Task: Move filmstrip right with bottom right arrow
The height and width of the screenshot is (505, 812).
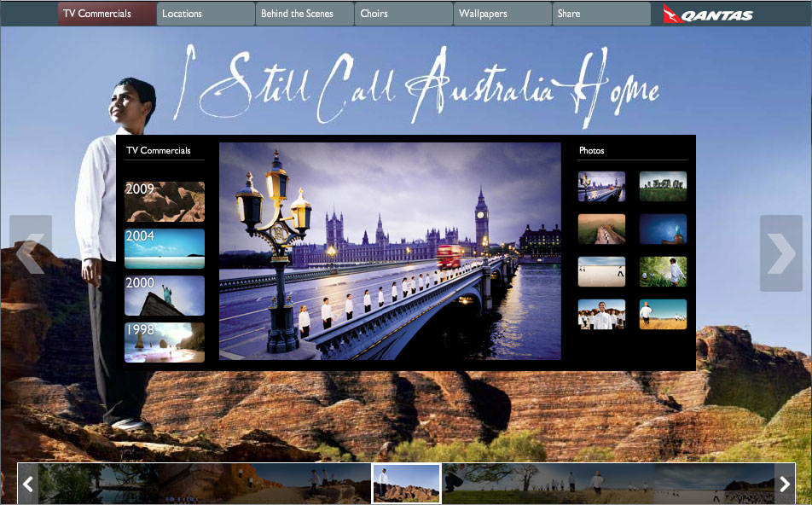Action: 785,484
